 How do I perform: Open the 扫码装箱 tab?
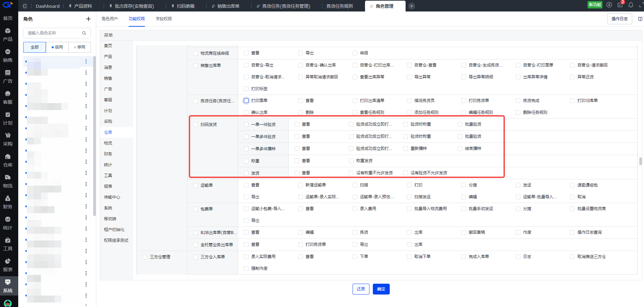tap(183, 6)
